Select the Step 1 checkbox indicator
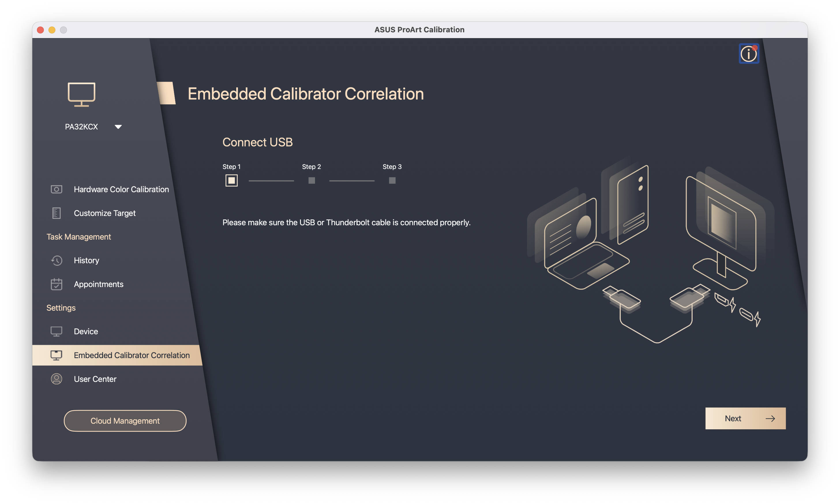Image resolution: width=840 pixels, height=504 pixels. point(231,180)
